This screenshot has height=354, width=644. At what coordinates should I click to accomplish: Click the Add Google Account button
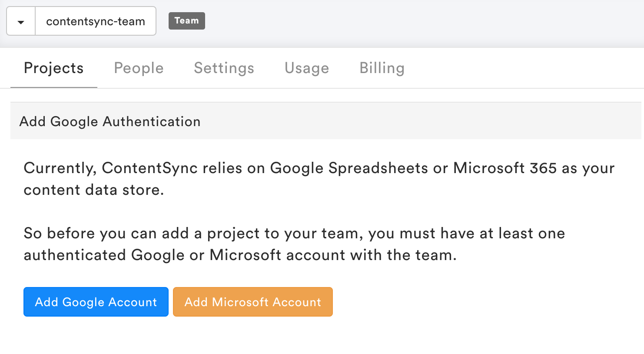96,302
